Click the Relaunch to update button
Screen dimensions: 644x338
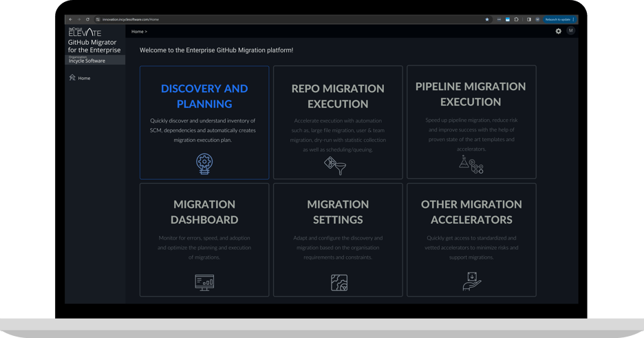pyautogui.click(x=558, y=19)
